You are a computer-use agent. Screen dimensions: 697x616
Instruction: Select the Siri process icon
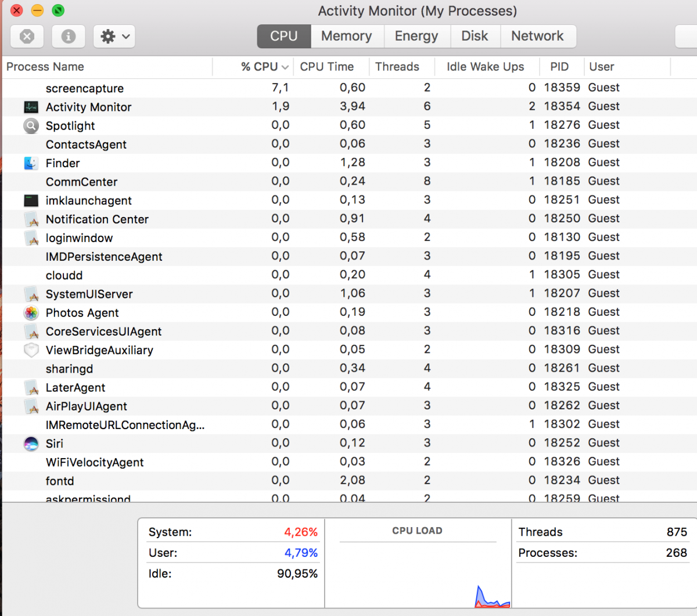point(31,444)
